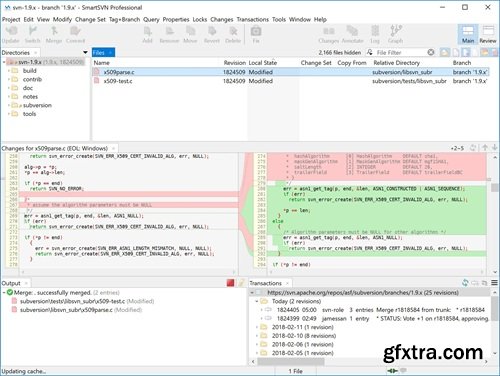Sort files by Local State column
Image resolution: width=500 pixels, height=376 pixels.
[x=263, y=63]
